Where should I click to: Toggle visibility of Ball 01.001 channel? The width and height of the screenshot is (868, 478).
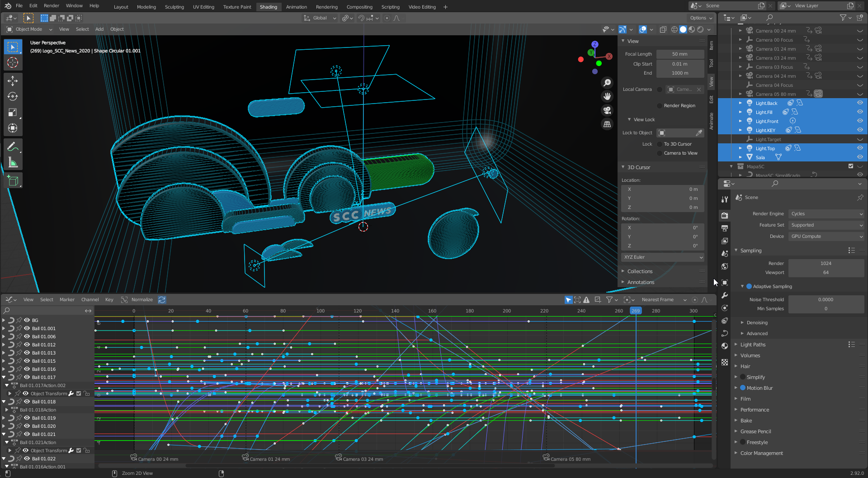(x=27, y=328)
